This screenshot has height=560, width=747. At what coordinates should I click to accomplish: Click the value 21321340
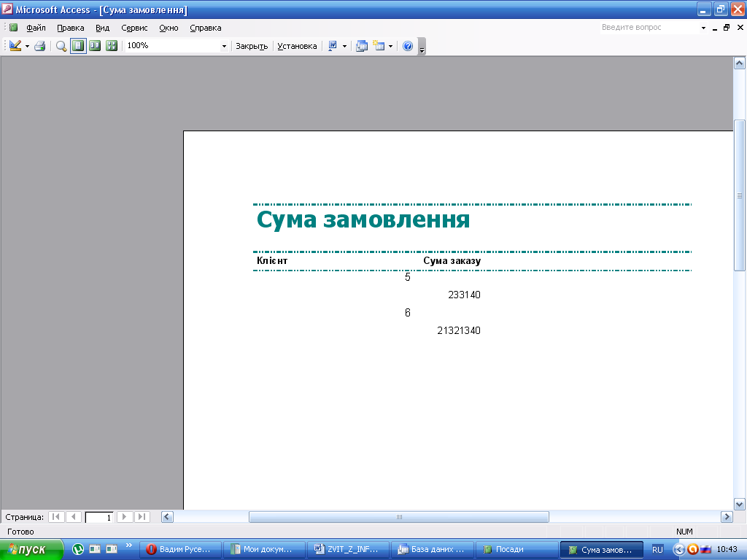tap(459, 330)
